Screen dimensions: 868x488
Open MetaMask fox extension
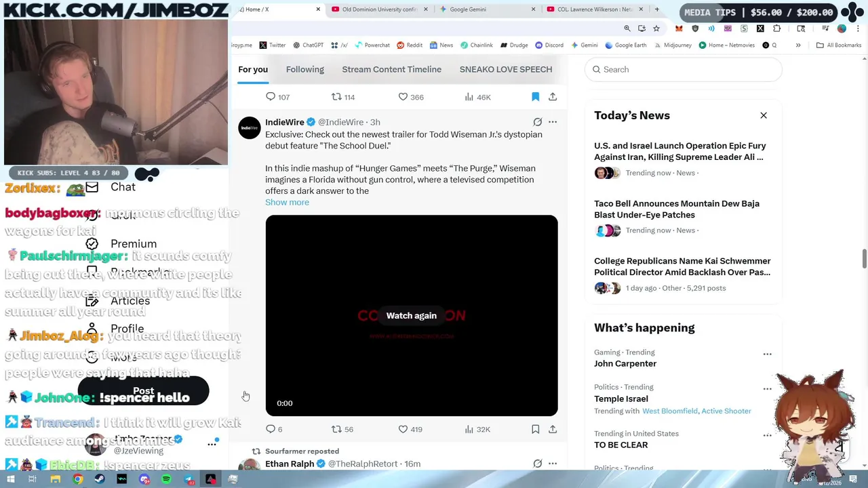[679, 28]
